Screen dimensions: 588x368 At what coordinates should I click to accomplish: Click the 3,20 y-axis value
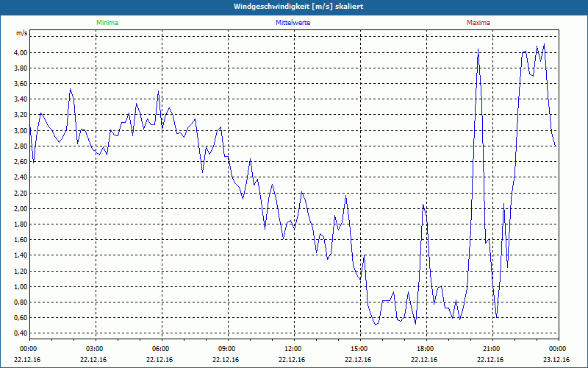coord(21,115)
